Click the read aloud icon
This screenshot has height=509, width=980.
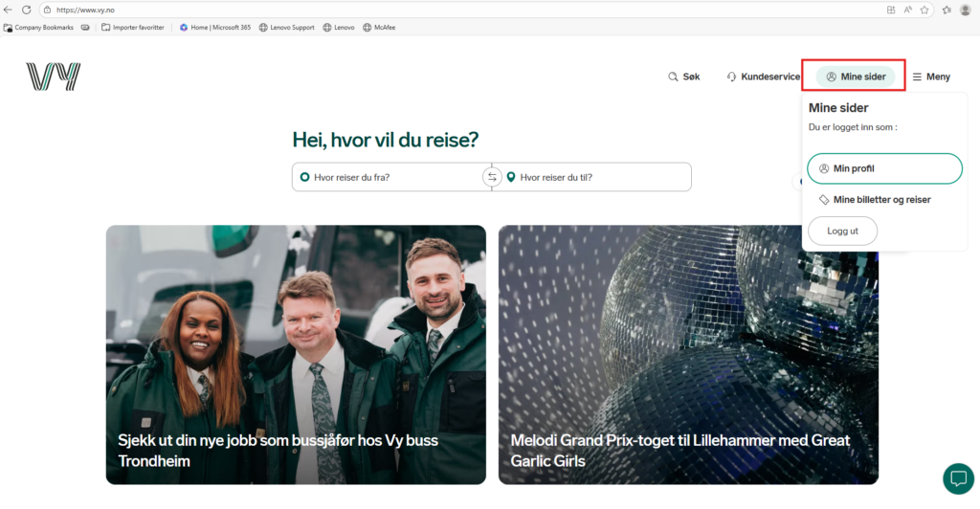tap(908, 10)
